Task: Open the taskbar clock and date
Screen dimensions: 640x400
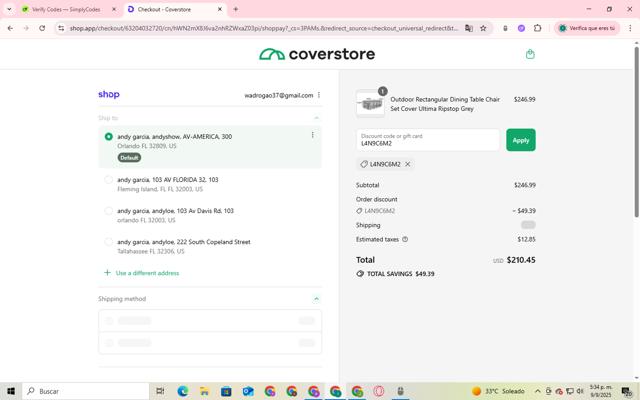Action: point(601,391)
